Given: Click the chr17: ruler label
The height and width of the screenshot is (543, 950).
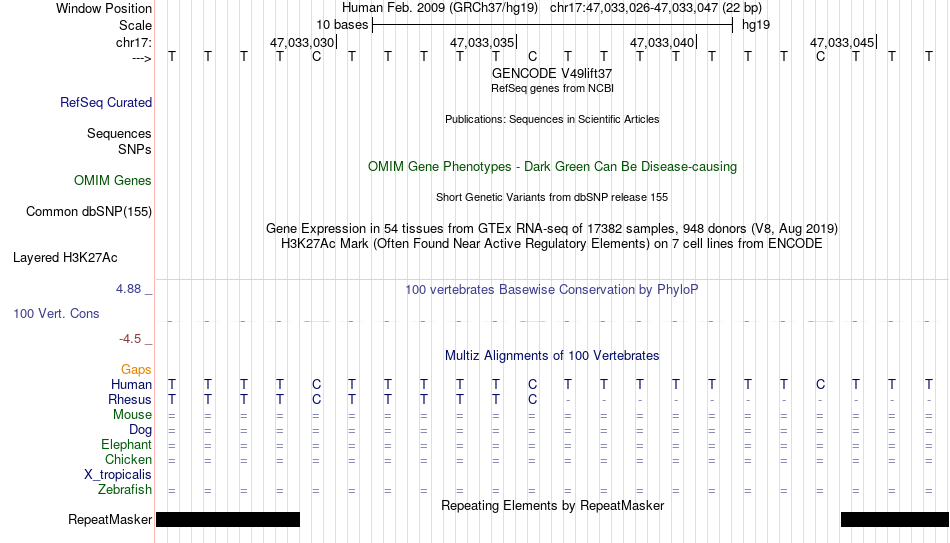Looking at the screenshot, I should click(134, 42).
